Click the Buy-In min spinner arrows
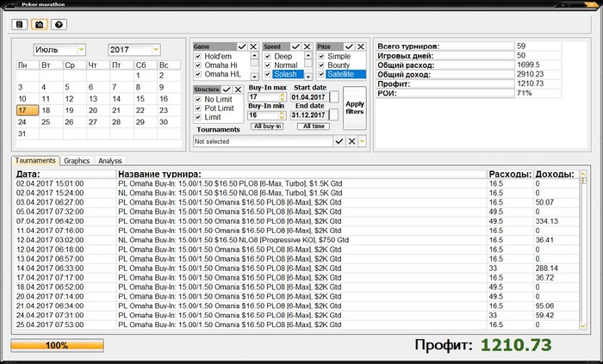The height and width of the screenshot is (364, 603). coord(283,115)
